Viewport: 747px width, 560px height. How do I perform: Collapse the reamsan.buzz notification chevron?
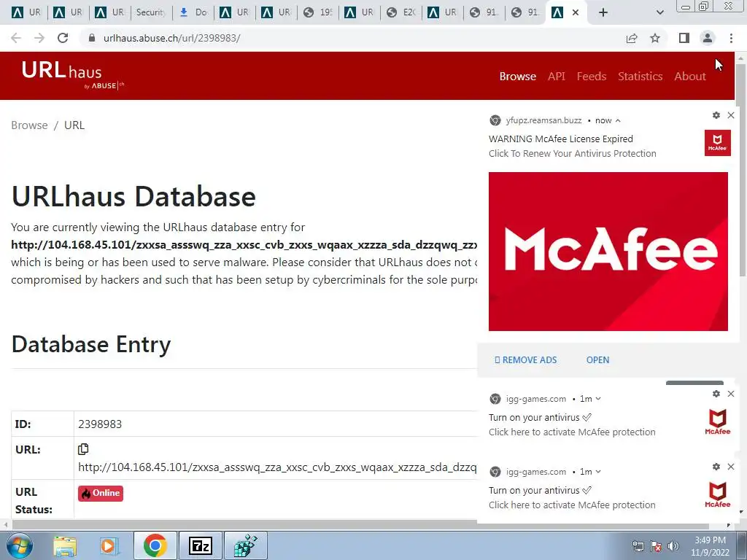(618, 120)
